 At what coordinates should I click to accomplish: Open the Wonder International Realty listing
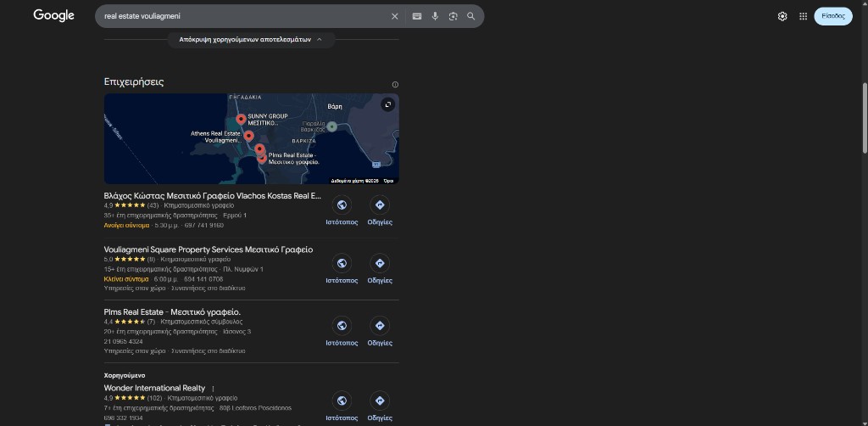point(154,389)
